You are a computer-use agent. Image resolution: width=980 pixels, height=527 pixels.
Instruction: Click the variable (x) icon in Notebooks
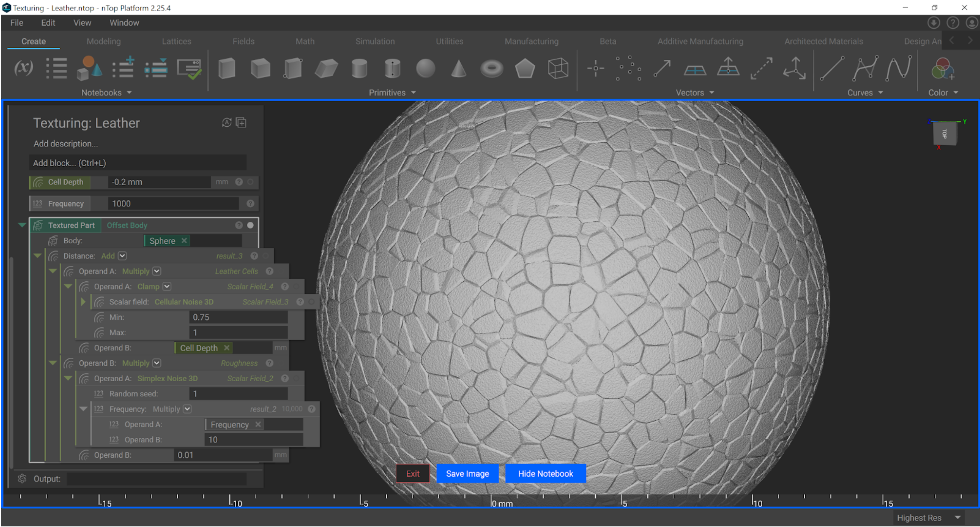click(24, 68)
